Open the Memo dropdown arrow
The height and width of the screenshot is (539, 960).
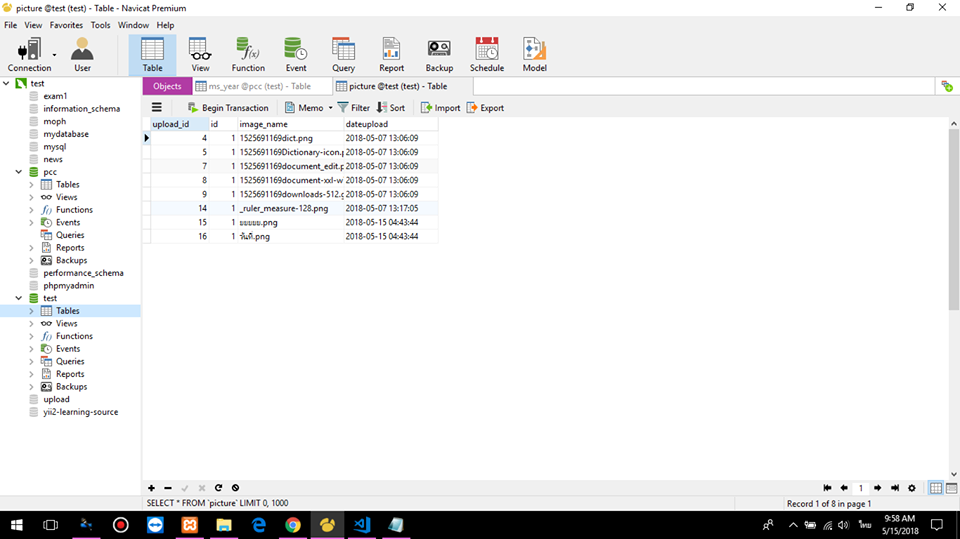click(x=330, y=108)
